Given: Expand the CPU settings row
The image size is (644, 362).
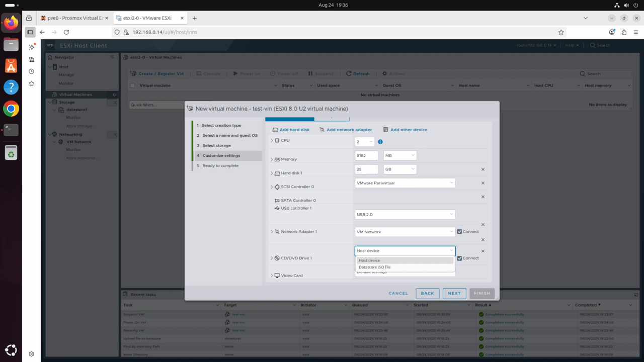Looking at the screenshot, I should (272, 140).
